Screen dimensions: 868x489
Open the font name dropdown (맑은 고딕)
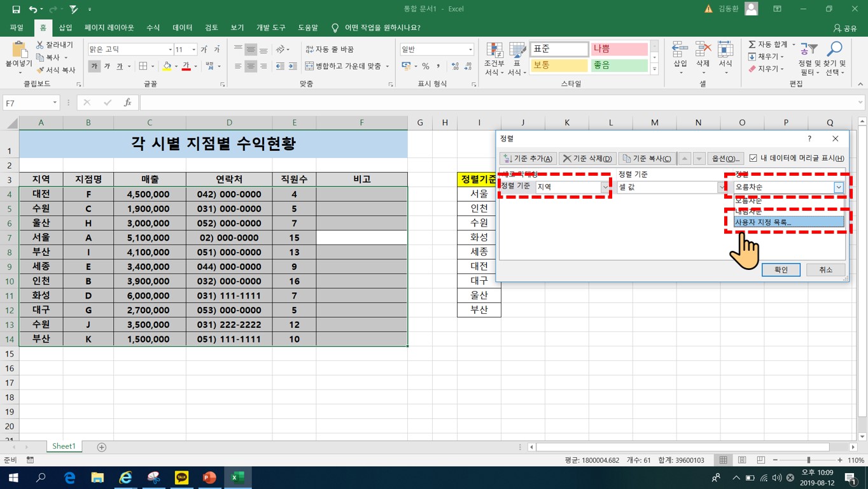(x=170, y=50)
